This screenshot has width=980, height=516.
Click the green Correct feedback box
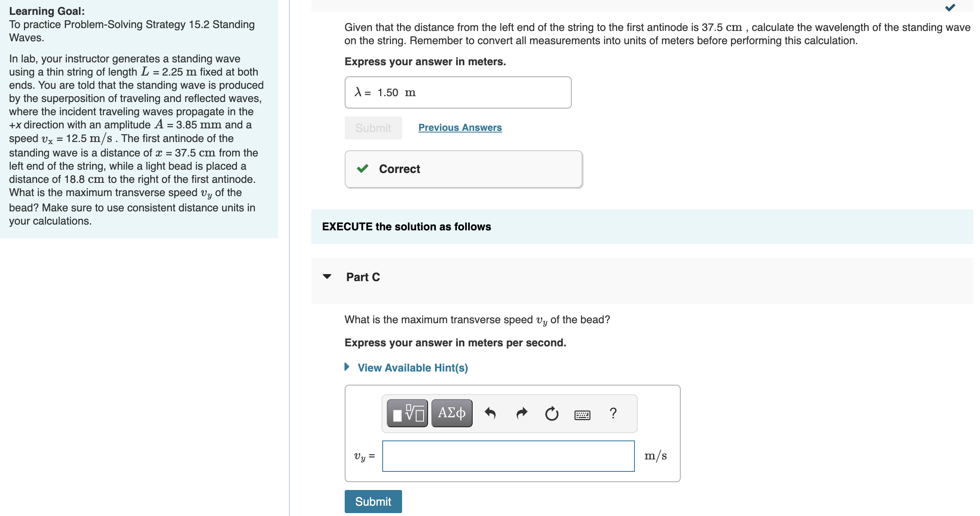[464, 169]
